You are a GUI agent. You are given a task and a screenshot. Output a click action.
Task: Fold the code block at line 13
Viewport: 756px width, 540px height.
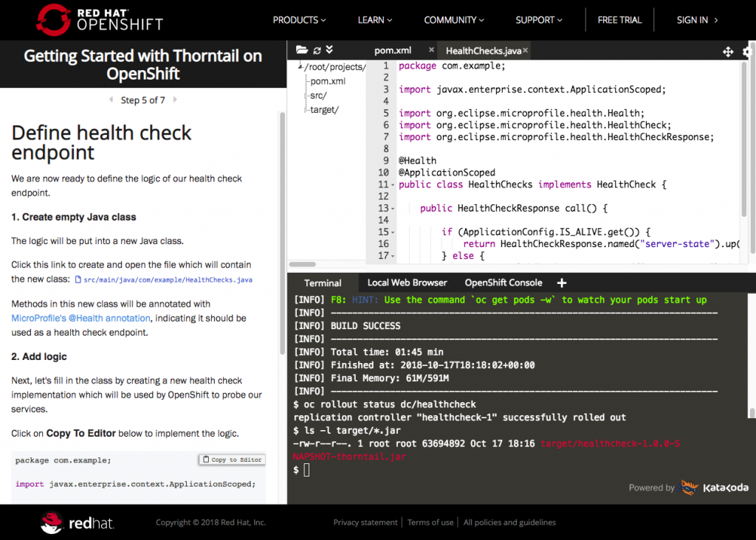(392, 209)
